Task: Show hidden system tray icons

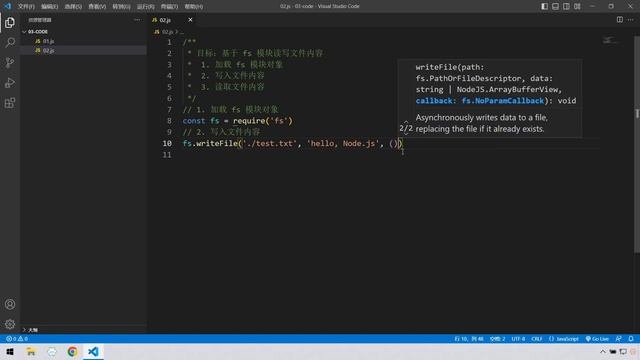Action: tap(603, 351)
